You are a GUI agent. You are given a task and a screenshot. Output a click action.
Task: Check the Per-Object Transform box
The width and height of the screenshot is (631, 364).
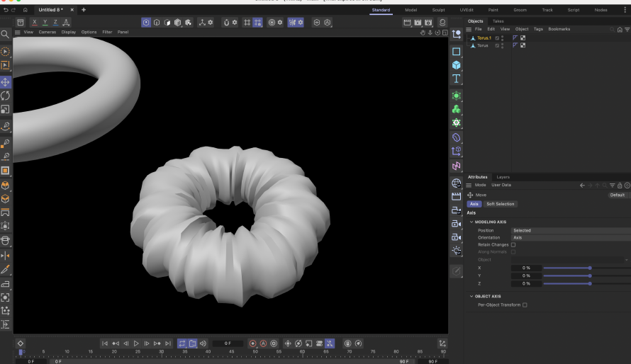click(x=525, y=305)
